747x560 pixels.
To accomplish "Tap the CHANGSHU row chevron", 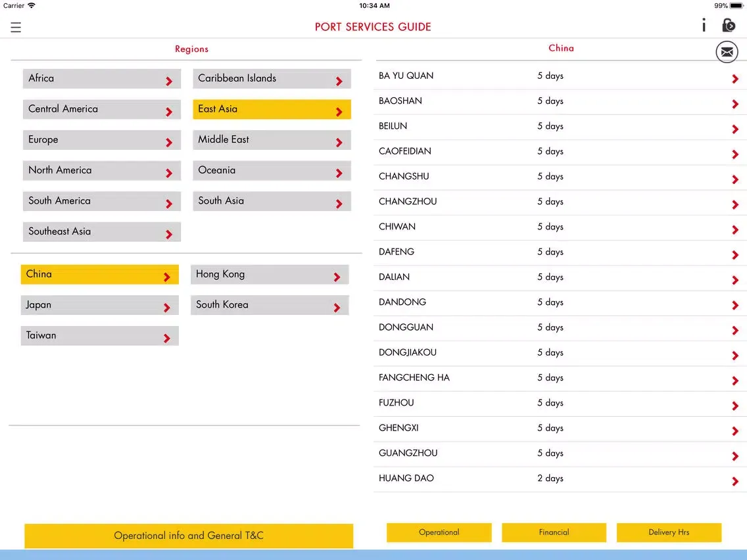I will pos(735,179).
